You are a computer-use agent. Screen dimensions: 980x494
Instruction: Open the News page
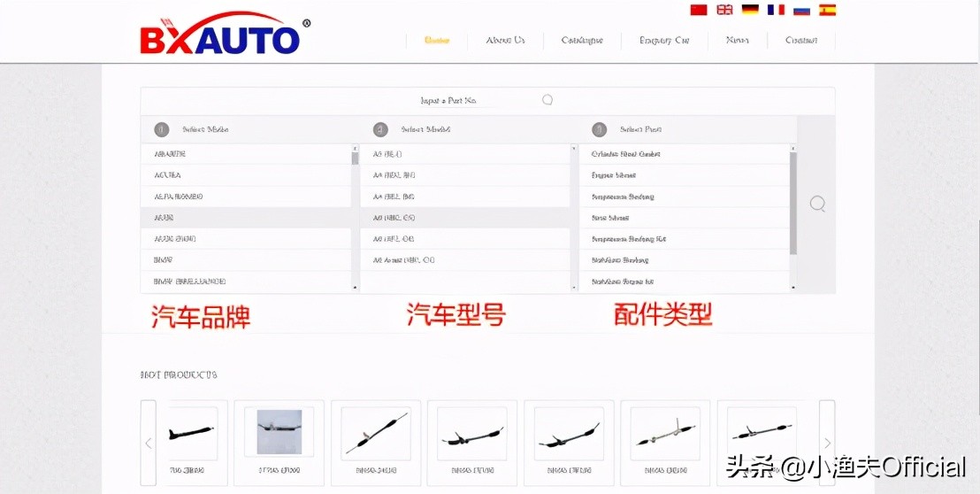point(738,40)
